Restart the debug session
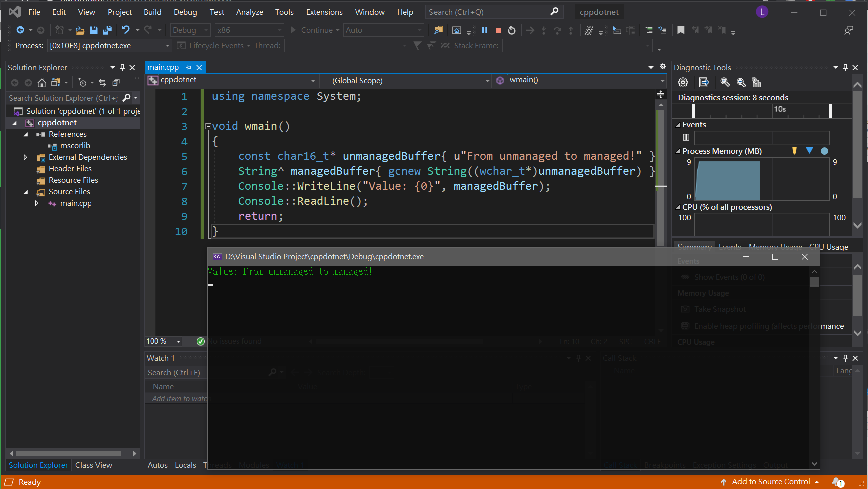 (x=512, y=30)
